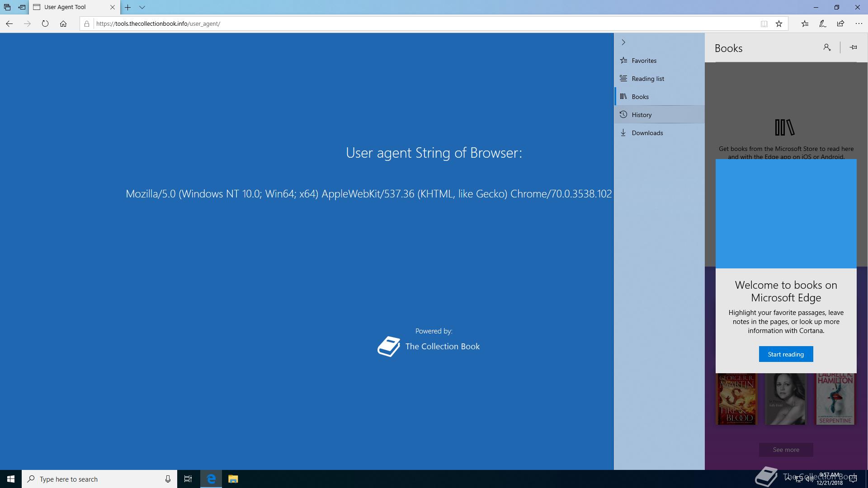Show tabs you've set aside icon
The image size is (868, 488).
pyautogui.click(x=7, y=7)
